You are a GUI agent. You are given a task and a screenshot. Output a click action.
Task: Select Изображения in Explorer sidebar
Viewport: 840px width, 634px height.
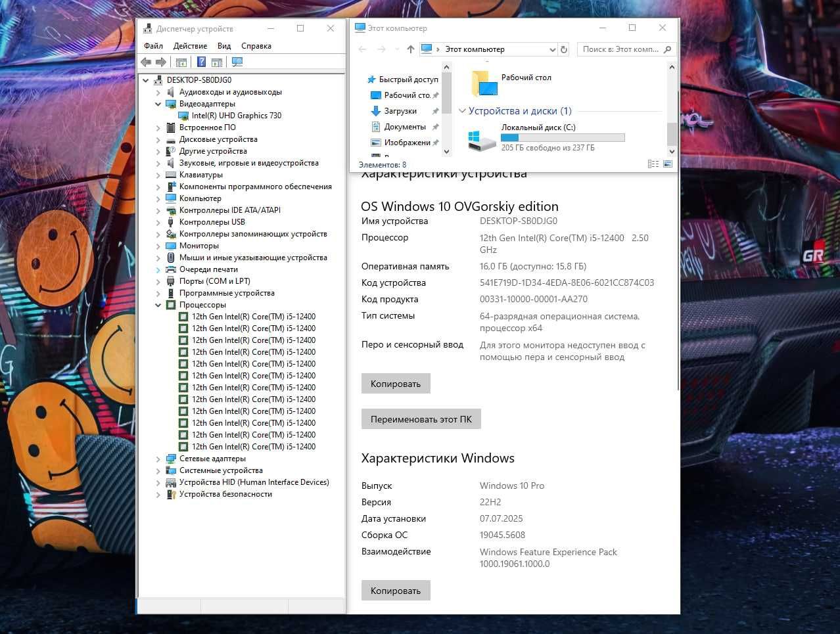pos(407,143)
